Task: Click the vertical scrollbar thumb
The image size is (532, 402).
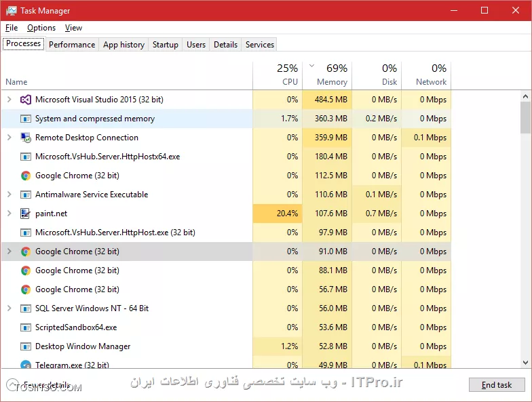Action: [525, 117]
